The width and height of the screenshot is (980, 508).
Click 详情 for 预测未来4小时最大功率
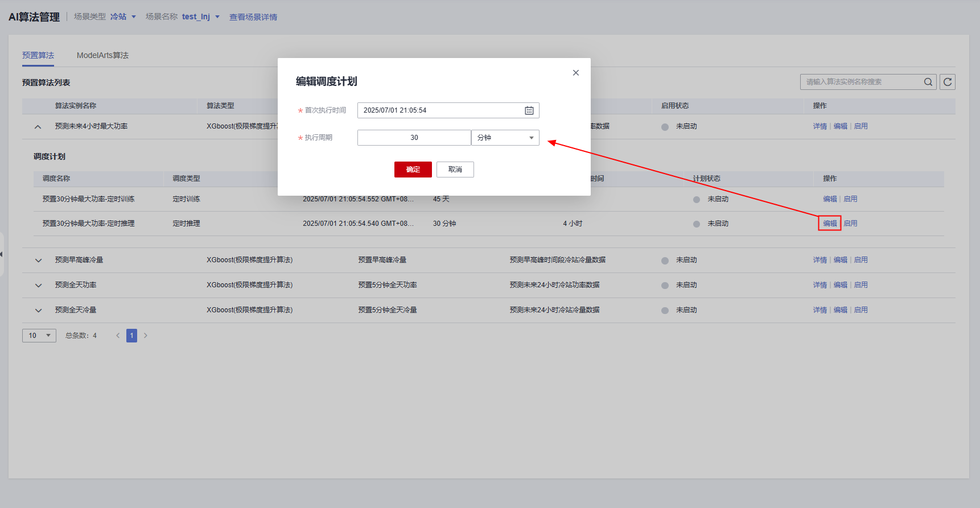(820, 126)
